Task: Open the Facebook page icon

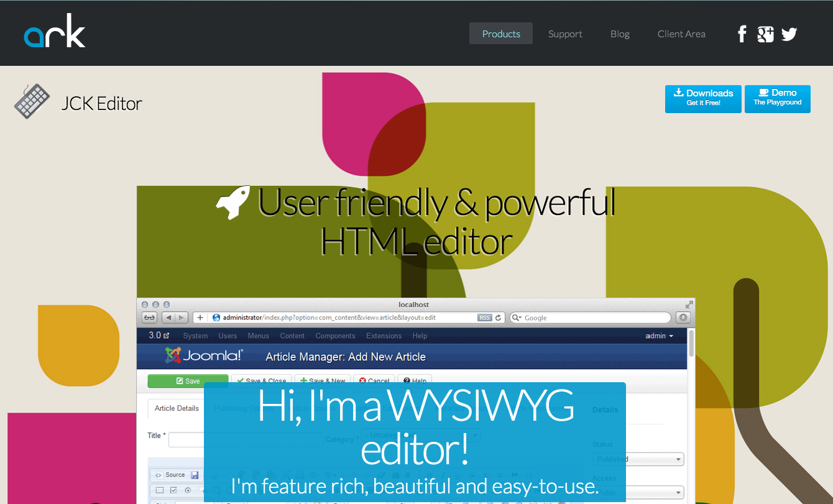Action: coord(742,34)
